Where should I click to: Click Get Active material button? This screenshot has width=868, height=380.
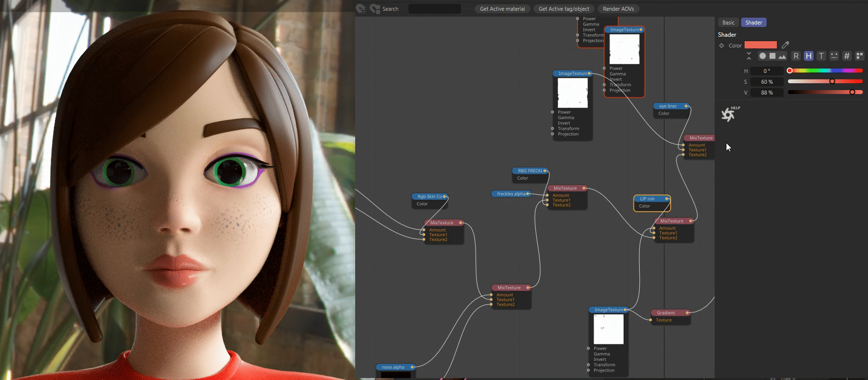coord(502,9)
